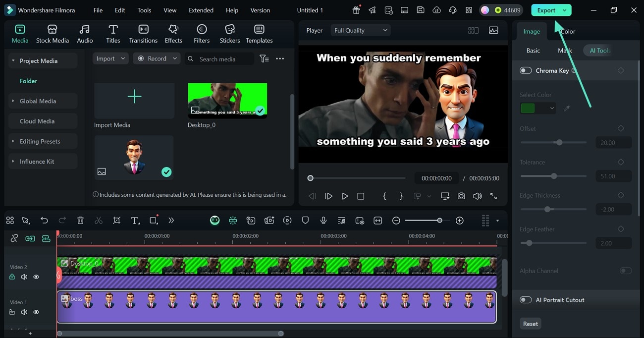This screenshot has height=338, width=644.
Task: Lock the Video 2 track
Action: click(12, 277)
